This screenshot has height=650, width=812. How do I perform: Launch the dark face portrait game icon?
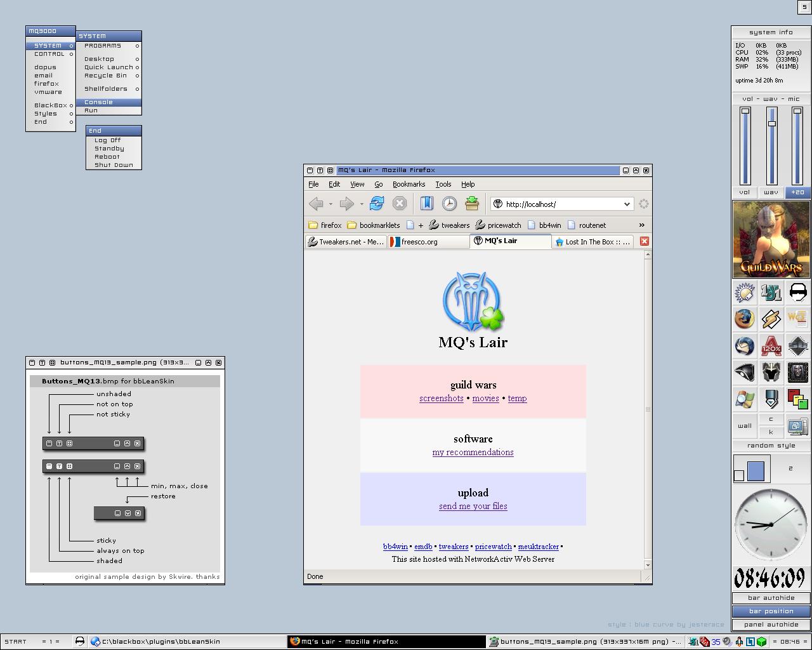pyautogui.click(x=798, y=373)
